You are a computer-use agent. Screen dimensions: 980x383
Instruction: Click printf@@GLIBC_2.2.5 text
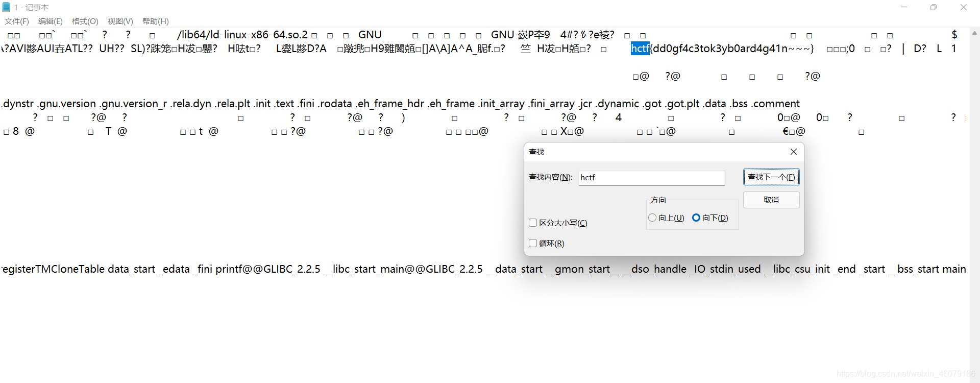click(x=268, y=269)
